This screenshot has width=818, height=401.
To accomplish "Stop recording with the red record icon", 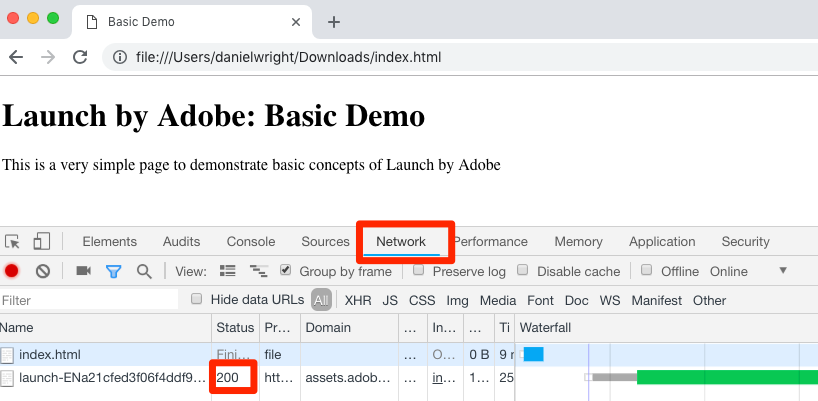I will [x=11, y=271].
